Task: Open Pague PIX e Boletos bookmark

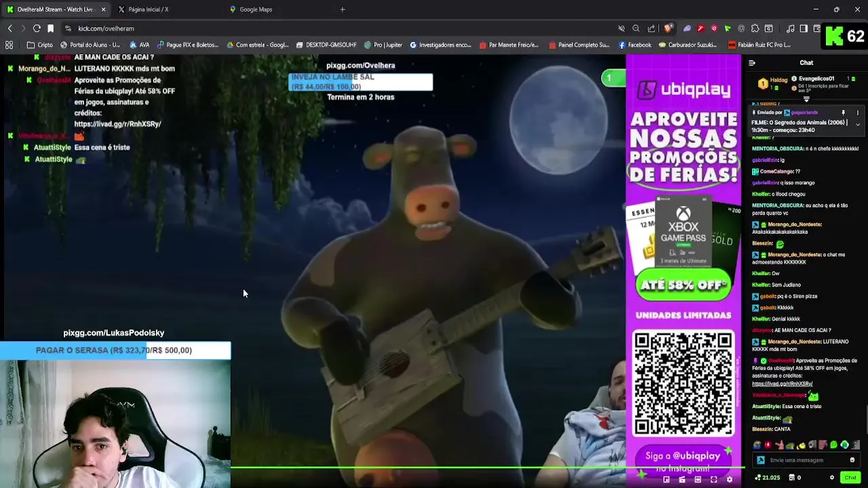Action: click(x=188, y=45)
